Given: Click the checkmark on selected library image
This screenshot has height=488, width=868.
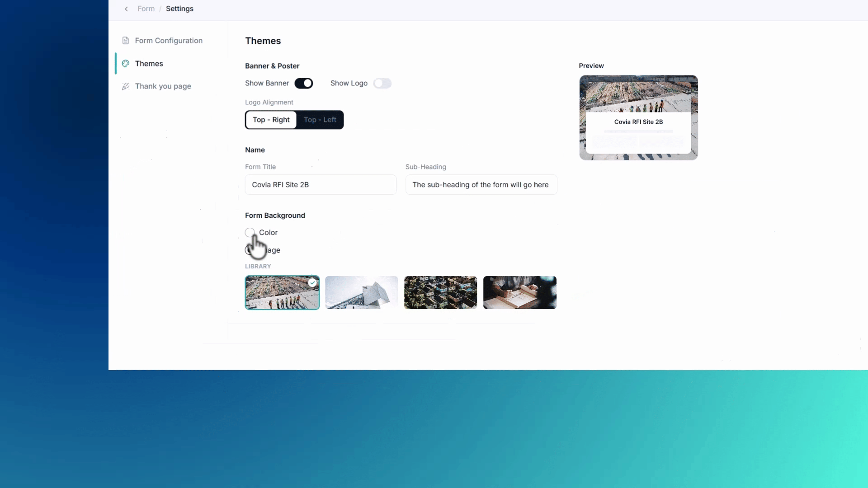Looking at the screenshot, I should click(x=312, y=283).
